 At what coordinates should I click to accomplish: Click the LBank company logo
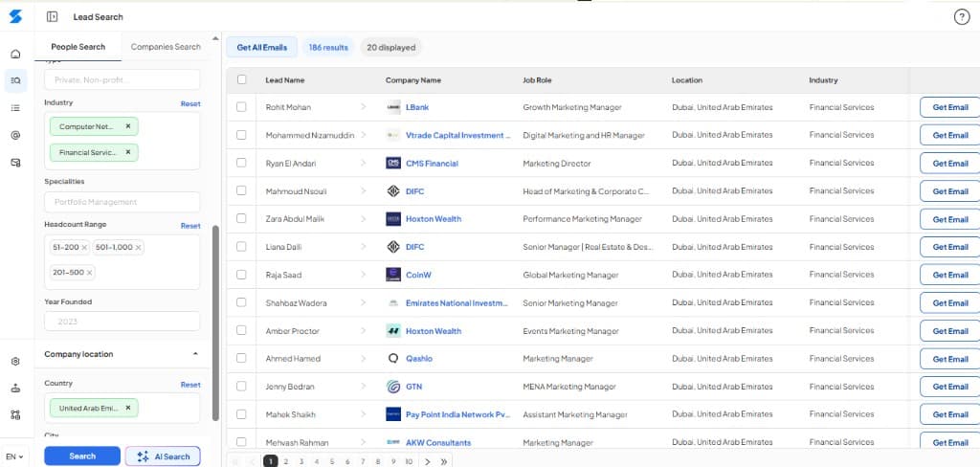[x=393, y=107]
